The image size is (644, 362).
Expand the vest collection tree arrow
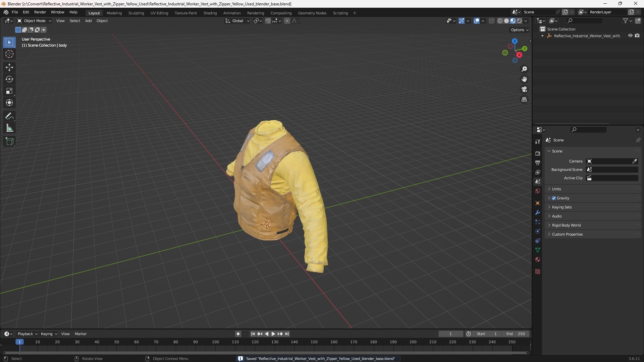543,36
